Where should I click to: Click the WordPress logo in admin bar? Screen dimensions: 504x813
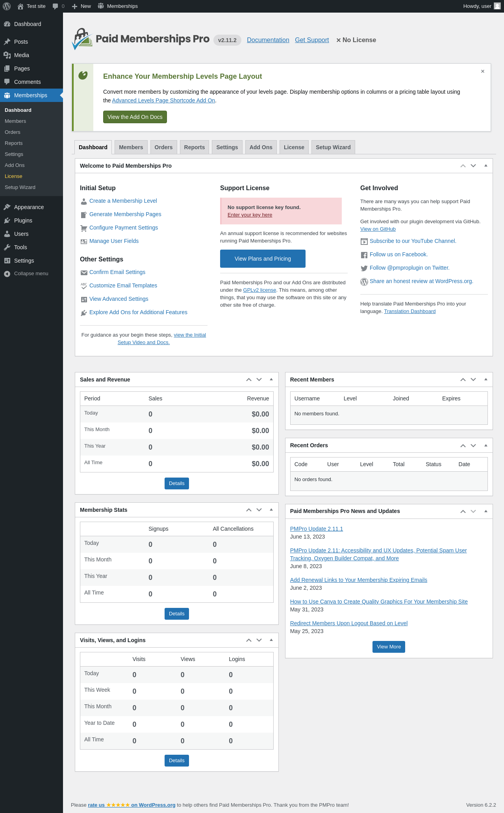click(x=6, y=6)
